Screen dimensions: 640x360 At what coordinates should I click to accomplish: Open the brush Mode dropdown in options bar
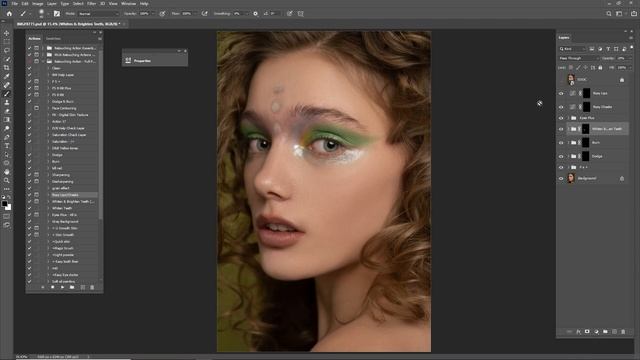[98, 13]
